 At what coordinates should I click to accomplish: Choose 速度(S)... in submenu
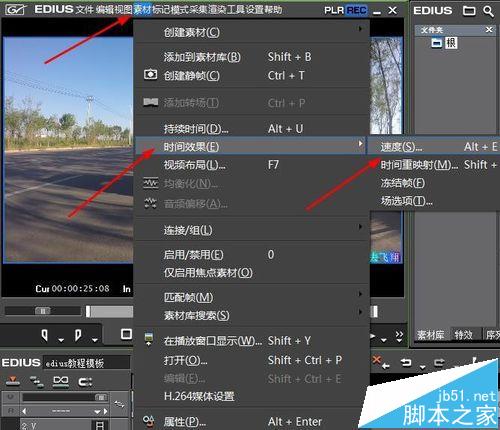[x=435, y=146]
